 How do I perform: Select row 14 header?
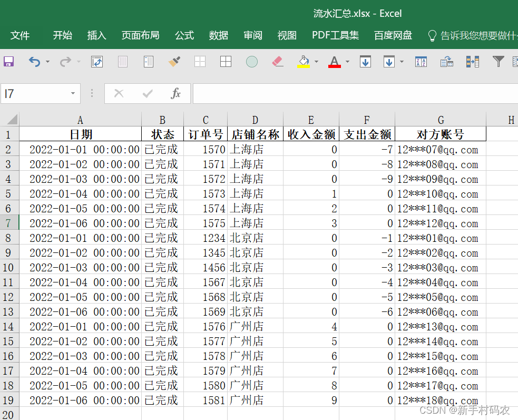[9, 327]
